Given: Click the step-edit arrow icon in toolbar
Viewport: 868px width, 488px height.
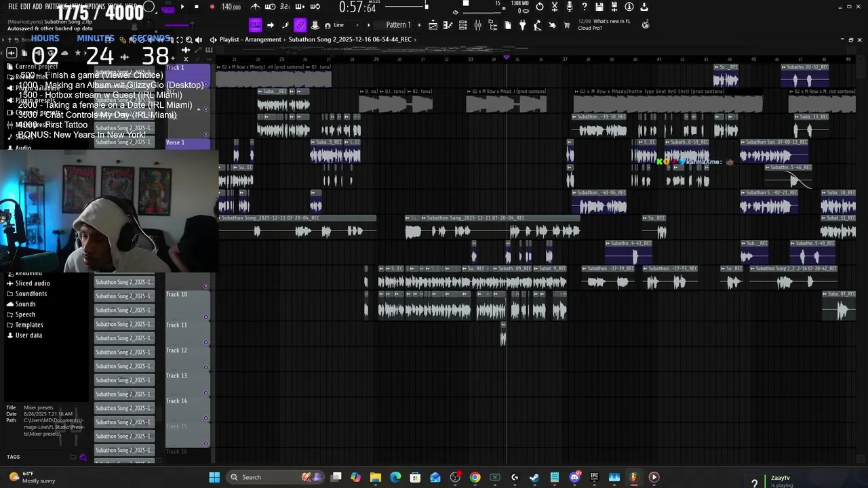Looking at the screenshot, I should (270, 25).
